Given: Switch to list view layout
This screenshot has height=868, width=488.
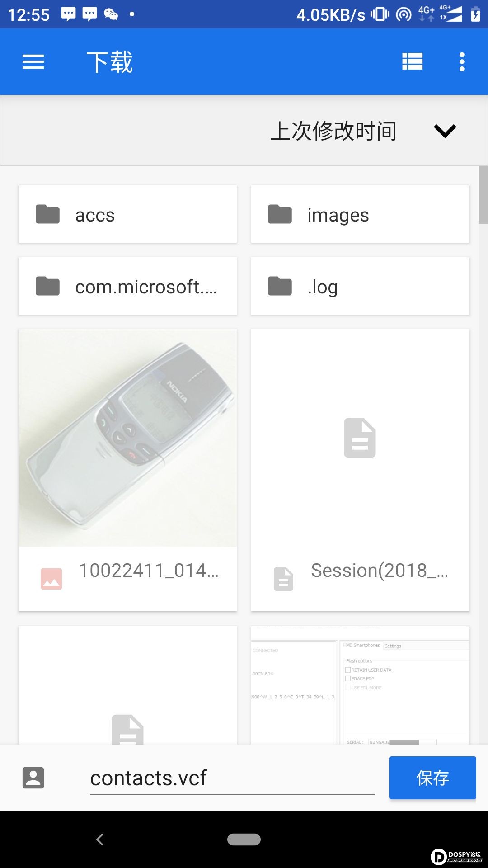Looking at the screenshot, I should pyautogui.click(x=412, y=62).
